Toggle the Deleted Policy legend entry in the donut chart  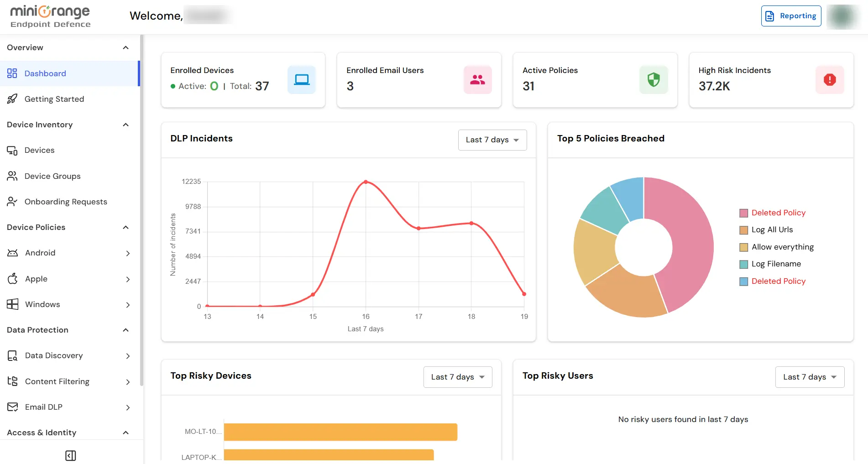pyautogui.click(x=778, y=213)
